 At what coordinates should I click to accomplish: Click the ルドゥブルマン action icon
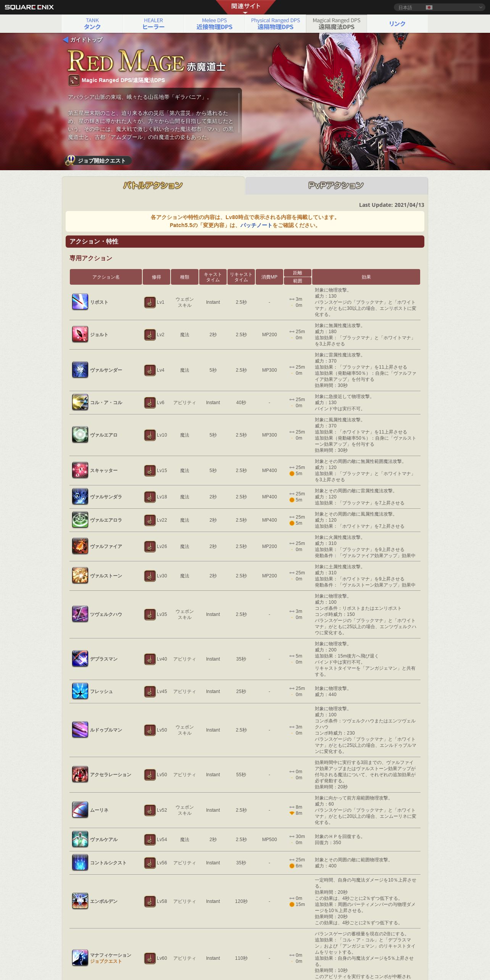[x=80, y=730]
